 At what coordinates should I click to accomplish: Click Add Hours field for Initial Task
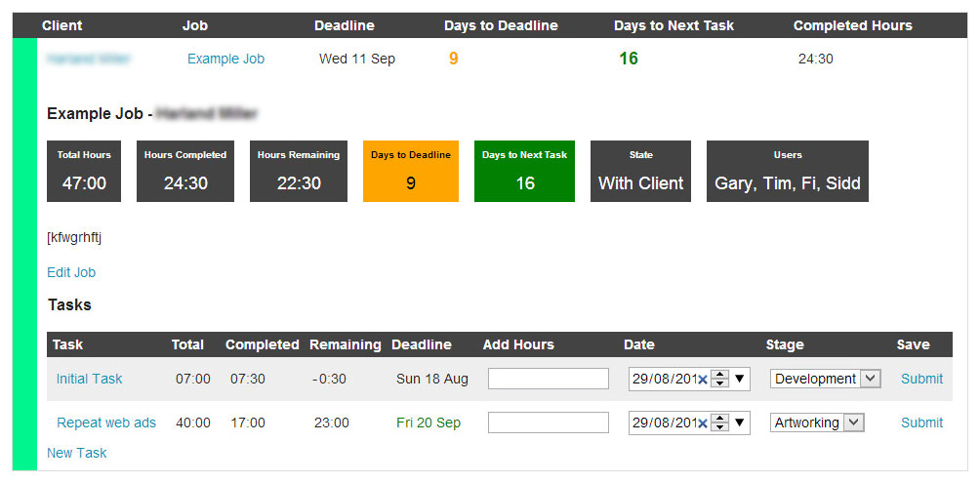(x=549, y=379)
